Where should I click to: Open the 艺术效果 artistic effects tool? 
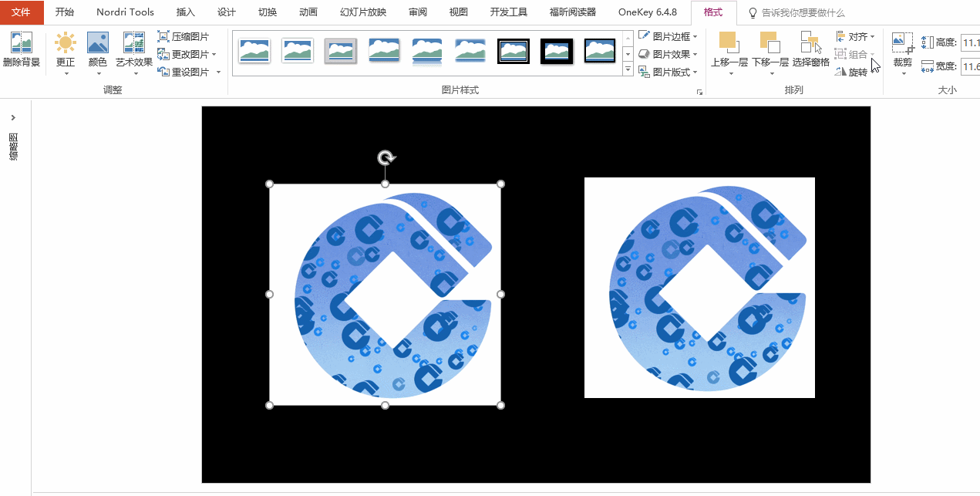pyautogui.click(x=134, y=52)
